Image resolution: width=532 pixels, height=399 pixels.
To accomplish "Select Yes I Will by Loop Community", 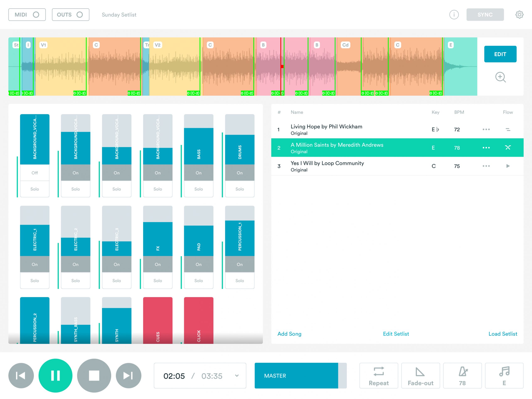I will pyautogui.click(x=327, y=166).
